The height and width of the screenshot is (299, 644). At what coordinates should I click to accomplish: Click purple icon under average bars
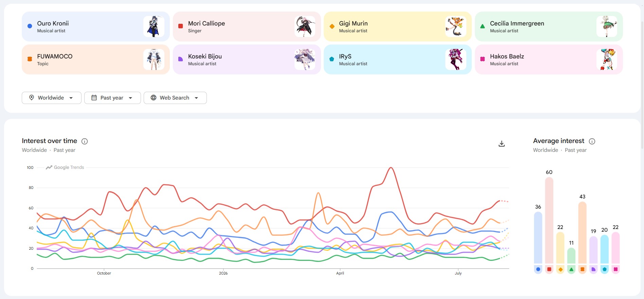click(x=593, y=269)
